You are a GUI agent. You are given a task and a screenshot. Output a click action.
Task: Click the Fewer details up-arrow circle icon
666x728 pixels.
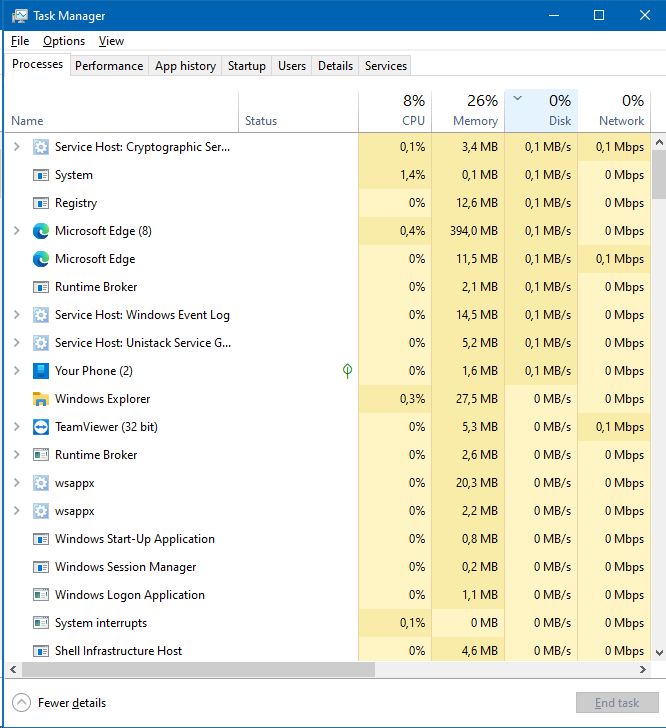click(21, 702)
